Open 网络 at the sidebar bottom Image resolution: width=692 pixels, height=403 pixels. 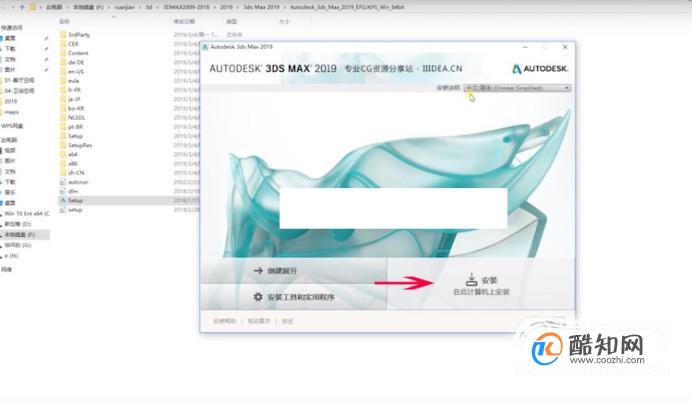7,270
